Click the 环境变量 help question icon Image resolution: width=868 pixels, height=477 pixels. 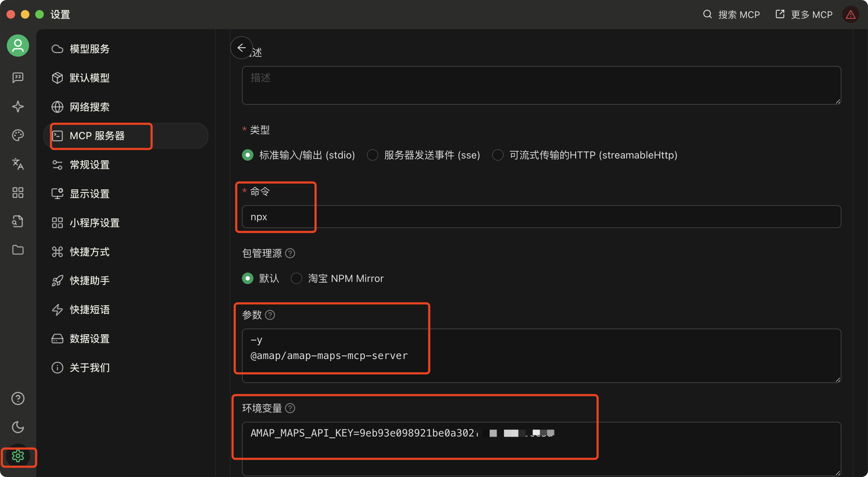[x=290, y=408]
